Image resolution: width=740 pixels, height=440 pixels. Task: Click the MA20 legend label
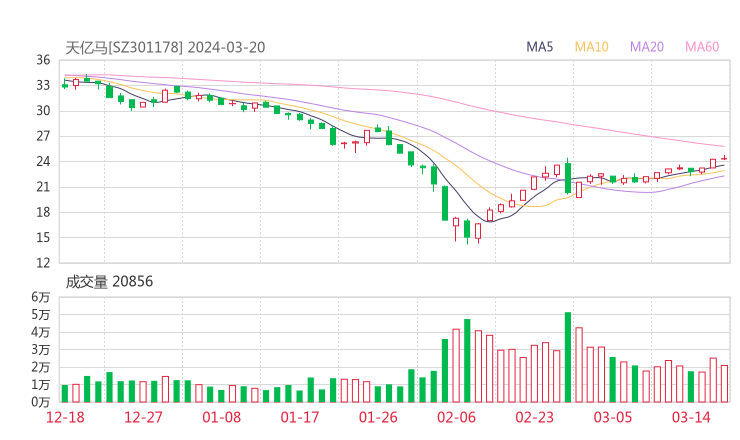pyautogui.click(x=647, y=47)
